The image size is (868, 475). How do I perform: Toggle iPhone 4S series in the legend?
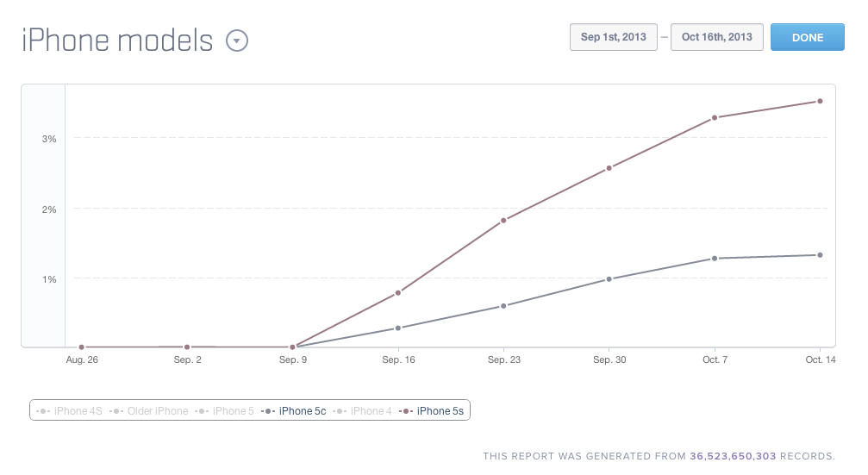point(70,411)
